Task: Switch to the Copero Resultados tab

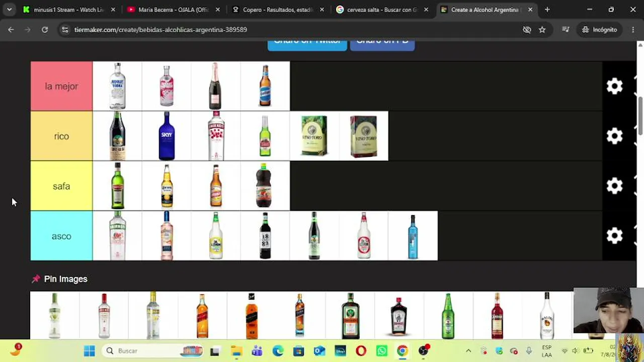Action: pyautogui.click(x=278, y=10)
